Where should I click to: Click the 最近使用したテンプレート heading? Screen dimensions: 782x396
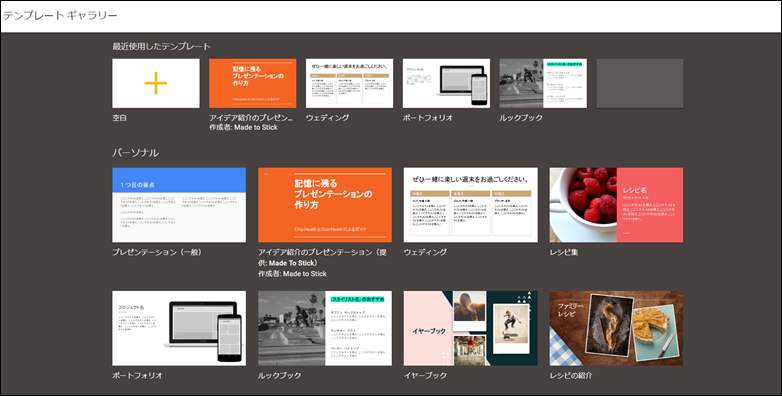(162, 46)
